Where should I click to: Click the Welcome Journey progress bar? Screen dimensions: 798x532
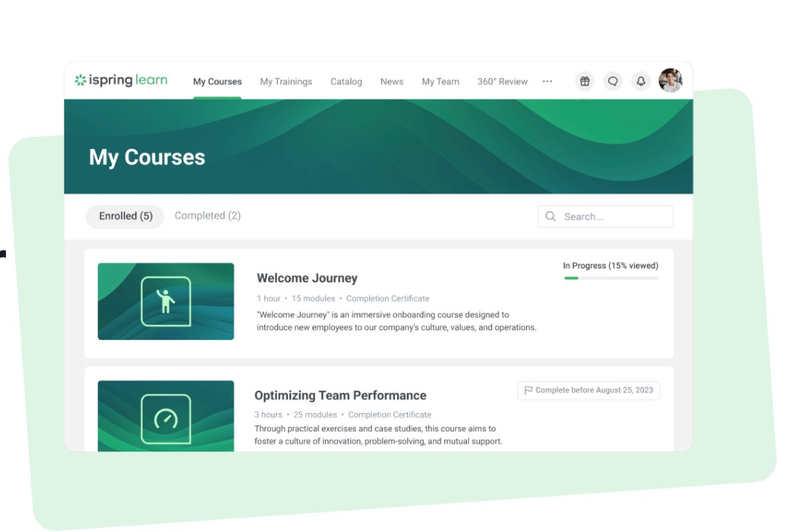coord(611,278)
